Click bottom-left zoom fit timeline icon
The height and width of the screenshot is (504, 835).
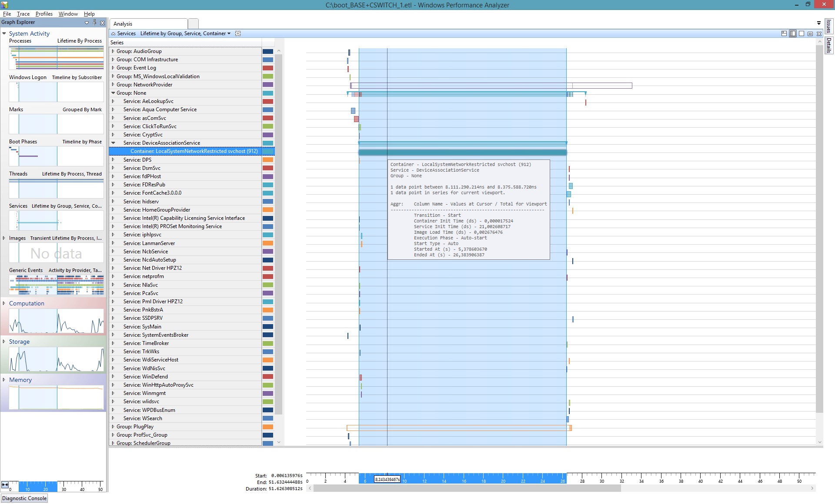[5, 484]
